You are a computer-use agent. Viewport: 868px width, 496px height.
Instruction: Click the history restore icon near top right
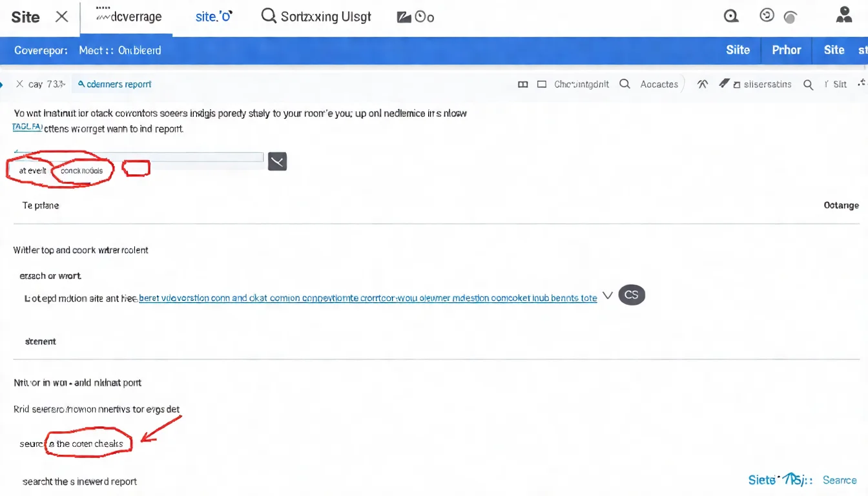[767, 14]
